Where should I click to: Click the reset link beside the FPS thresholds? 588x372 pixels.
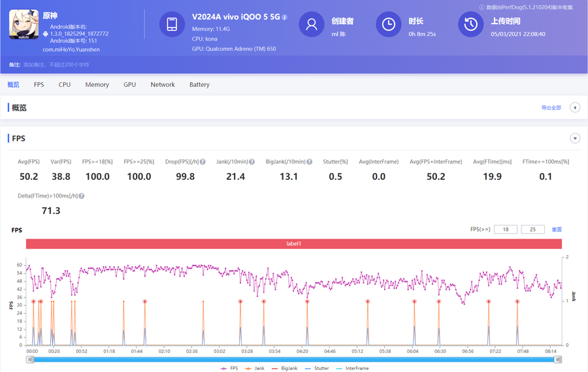coord(557,229)
